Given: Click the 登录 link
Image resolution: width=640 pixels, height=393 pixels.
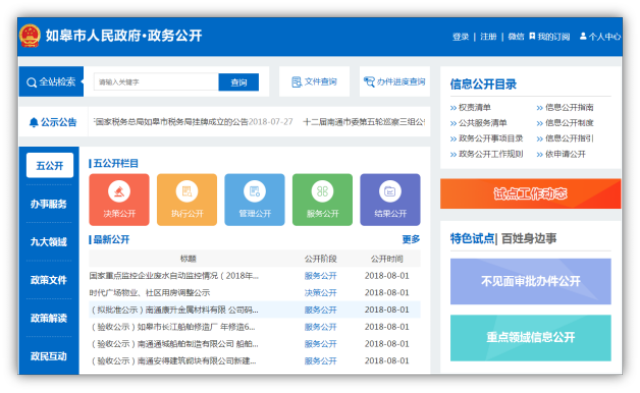Looking at the screenshot, I should 460,37.
